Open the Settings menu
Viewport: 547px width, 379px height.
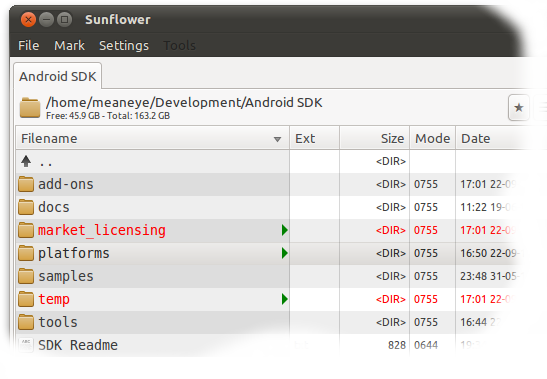[x=124, y=46]
